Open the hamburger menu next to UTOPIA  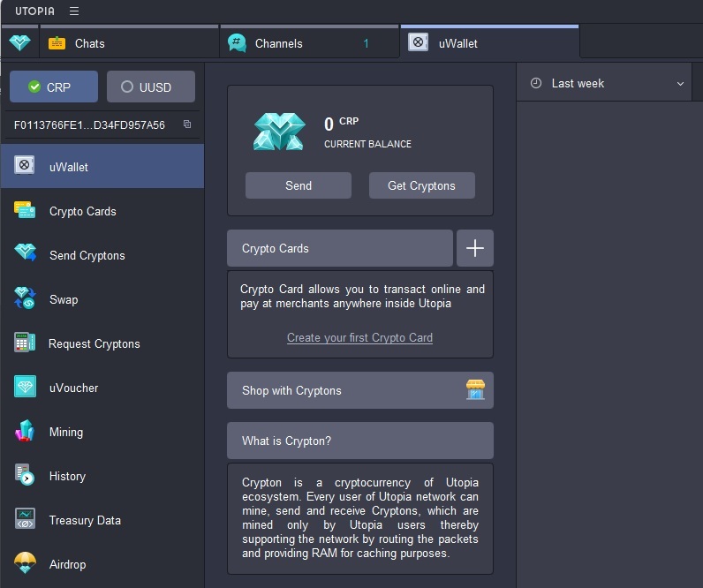(74, 11)
